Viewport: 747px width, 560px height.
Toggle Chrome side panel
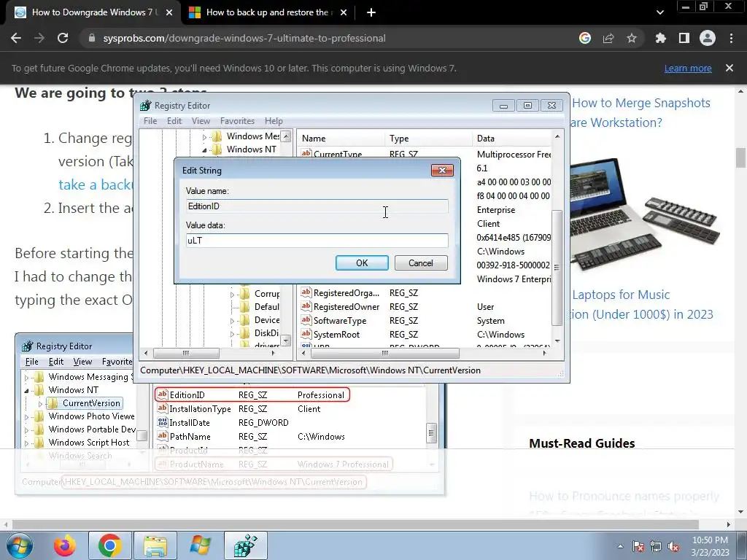(x=684, y=38)
